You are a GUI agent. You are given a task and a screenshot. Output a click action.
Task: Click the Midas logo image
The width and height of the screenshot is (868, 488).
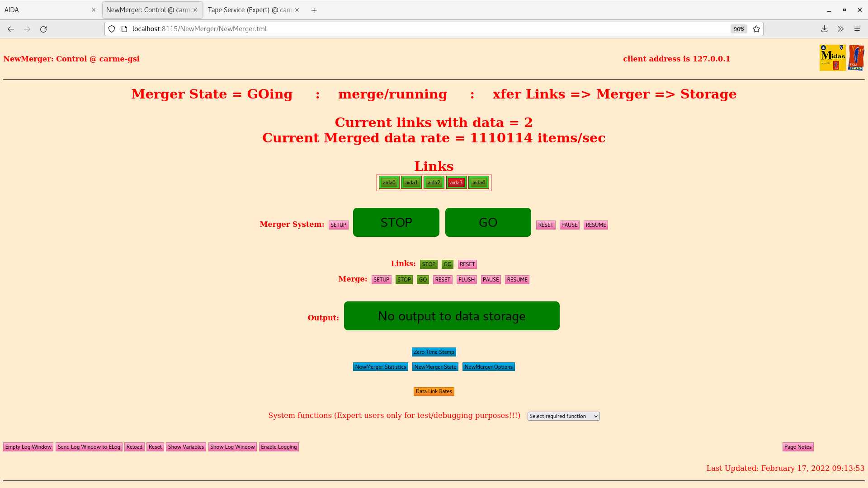click(832, 58)
